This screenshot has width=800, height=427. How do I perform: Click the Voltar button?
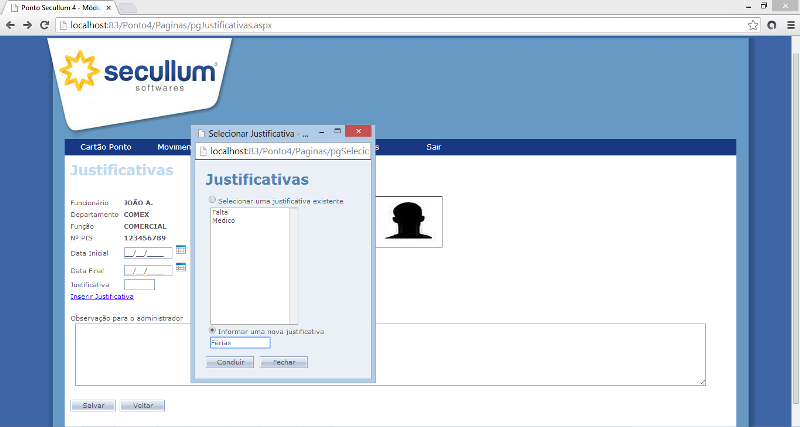(x=142, y=406)
